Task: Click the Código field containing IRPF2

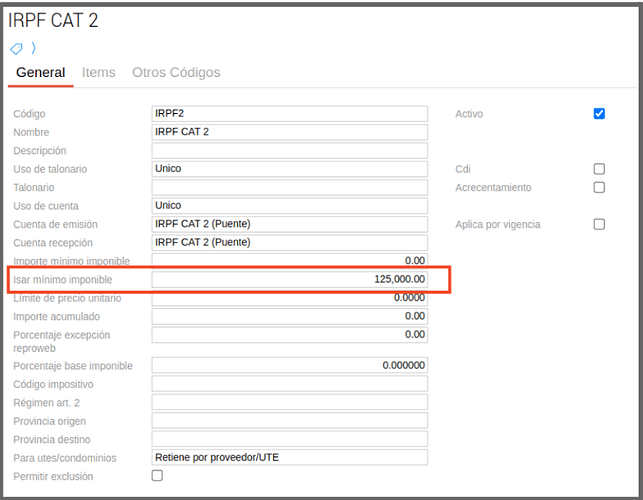Action: (290, 114)
